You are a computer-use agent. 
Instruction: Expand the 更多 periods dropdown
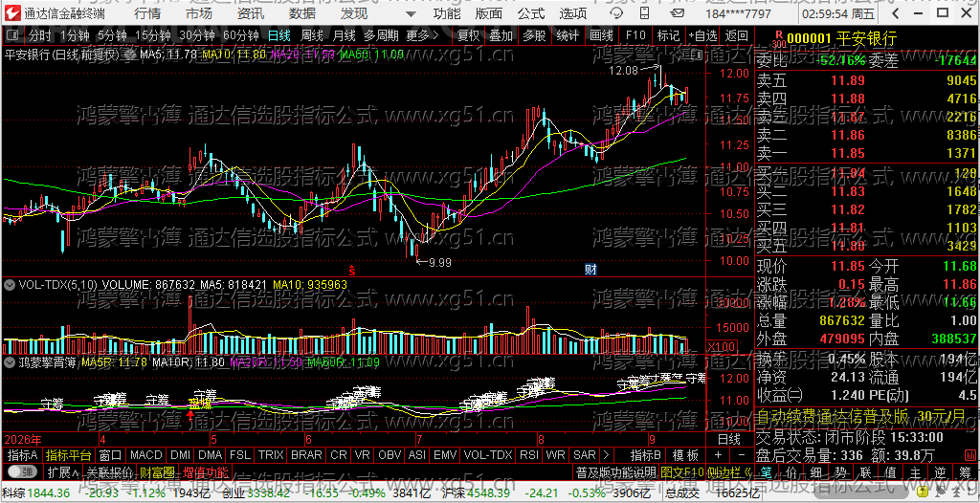[x=422, y=36]
